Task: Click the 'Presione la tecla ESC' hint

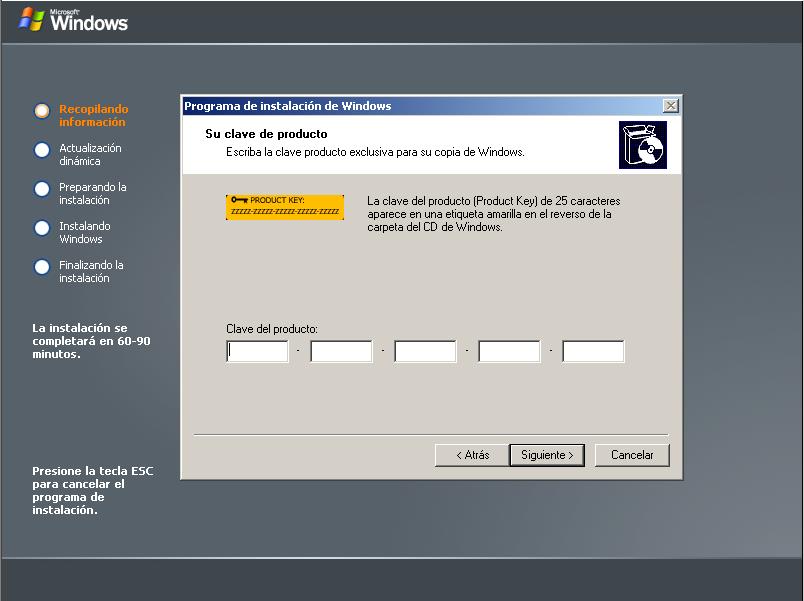Action: pos(93,490)
